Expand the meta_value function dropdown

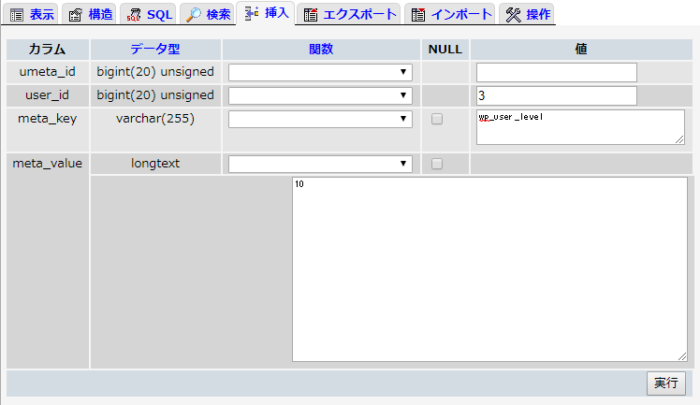320,164
